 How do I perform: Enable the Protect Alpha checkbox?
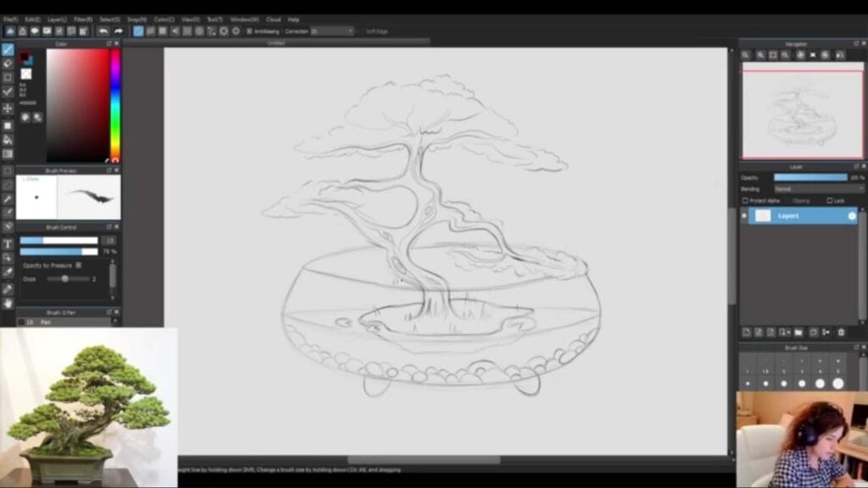[745, 201]
